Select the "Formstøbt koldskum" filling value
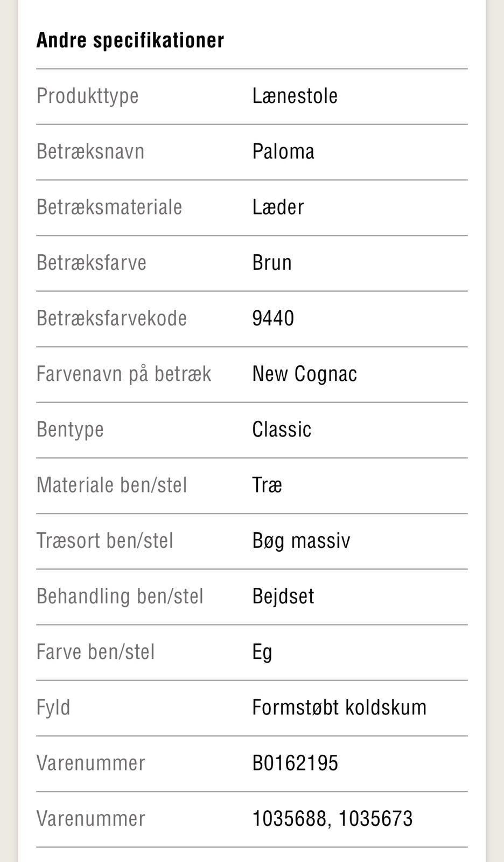Screen dimensions: 504x862 [x=339, y=707]
